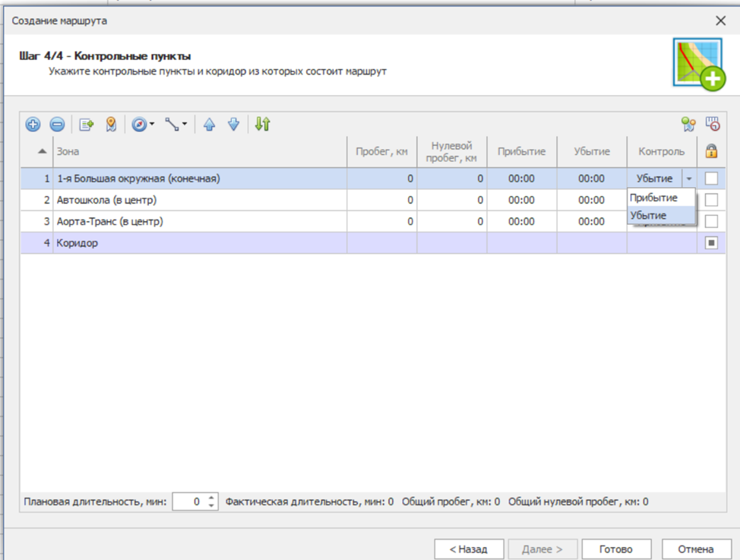Click the map pin marker toolbar icon

111,125
